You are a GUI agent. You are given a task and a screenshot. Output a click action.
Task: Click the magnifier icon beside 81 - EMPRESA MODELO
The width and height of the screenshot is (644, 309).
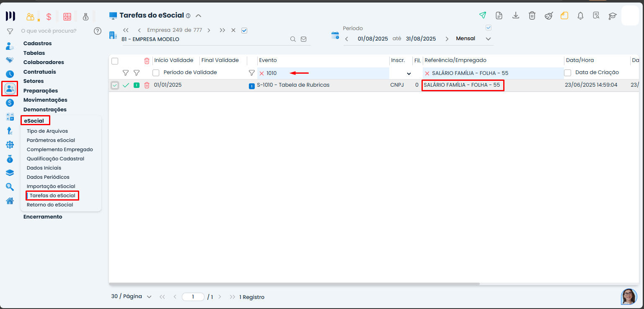[293, 39]
